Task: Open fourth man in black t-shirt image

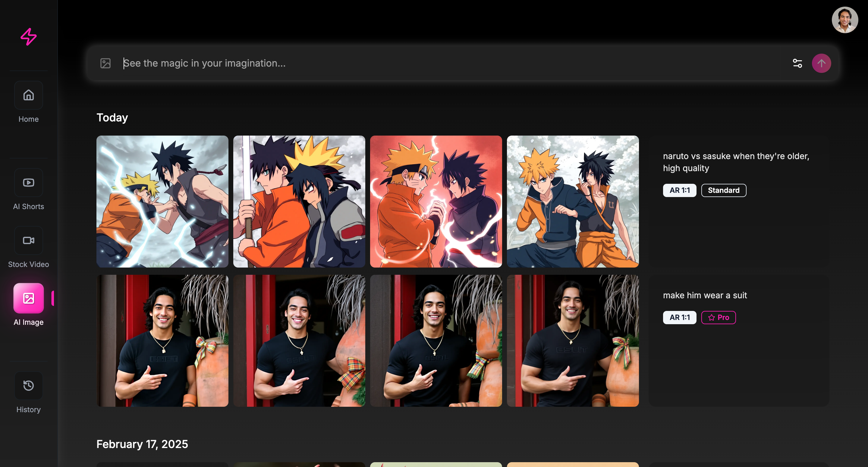Action: (573, 341)
